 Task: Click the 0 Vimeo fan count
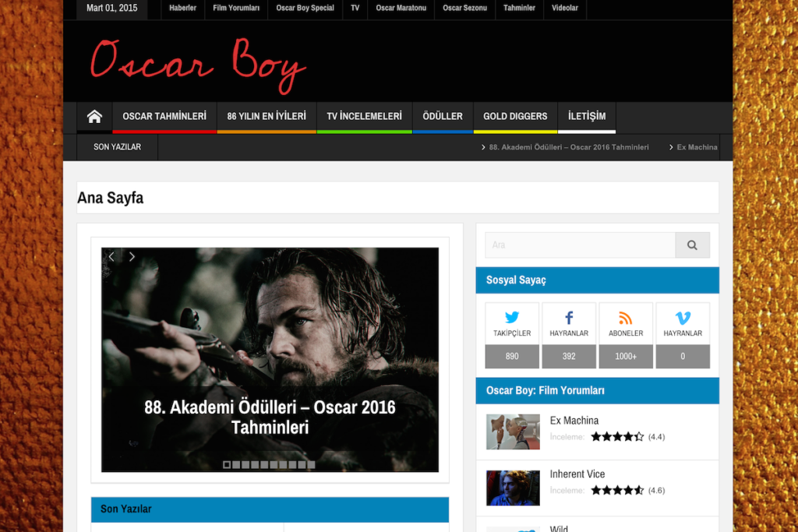pos(683,357)
